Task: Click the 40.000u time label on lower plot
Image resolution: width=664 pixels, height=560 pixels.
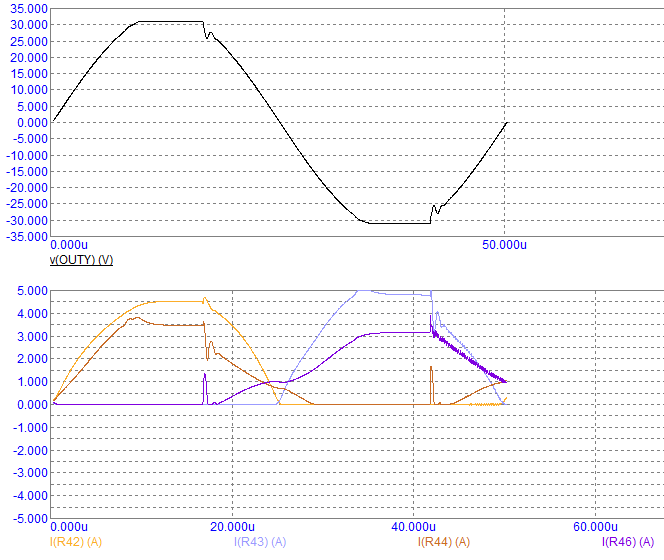Action: [413, 527]
